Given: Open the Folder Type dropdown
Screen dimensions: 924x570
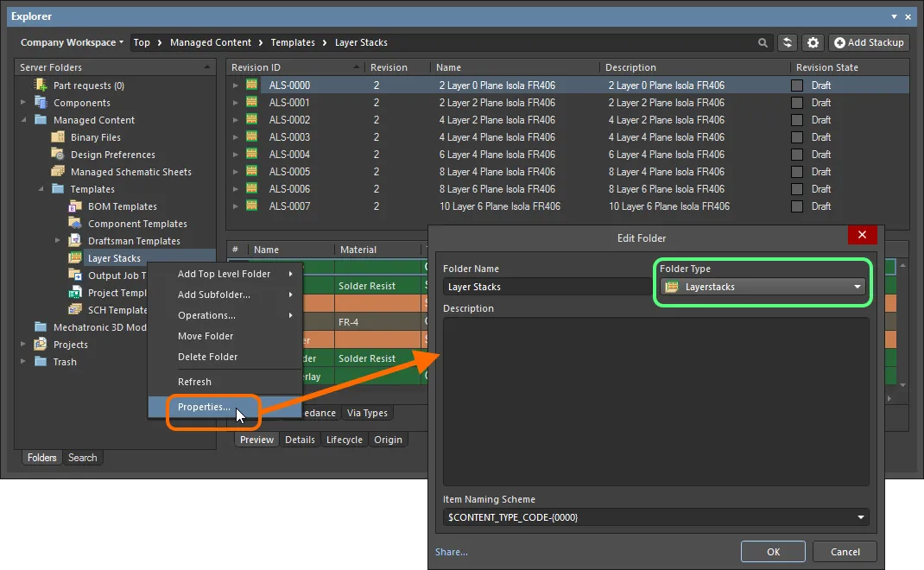Looking at the screenshot, I should click(x=763, y=287).
